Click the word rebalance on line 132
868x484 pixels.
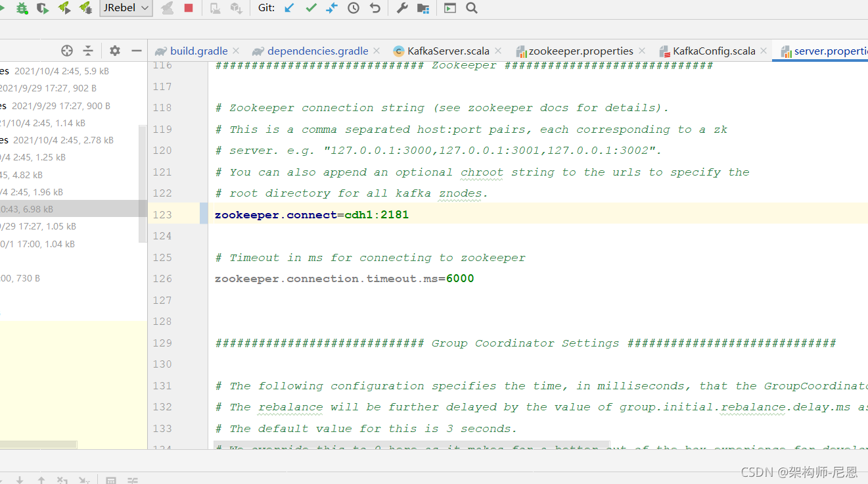(x=290, y=407)
